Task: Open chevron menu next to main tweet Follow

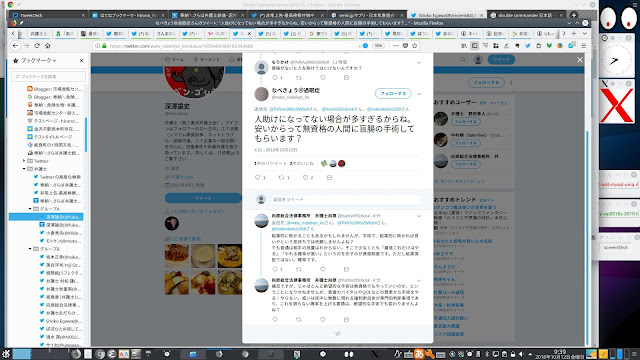Action: [419, 94]
